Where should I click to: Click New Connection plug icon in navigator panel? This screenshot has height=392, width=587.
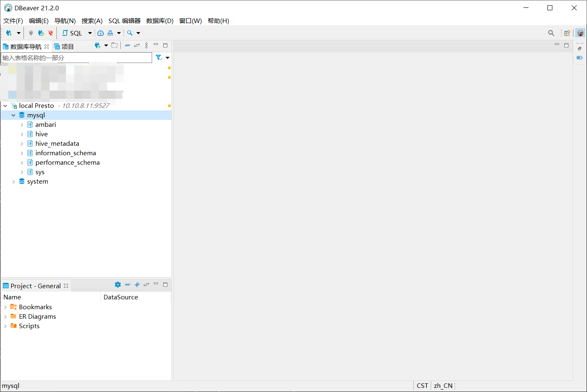point(98,45)
